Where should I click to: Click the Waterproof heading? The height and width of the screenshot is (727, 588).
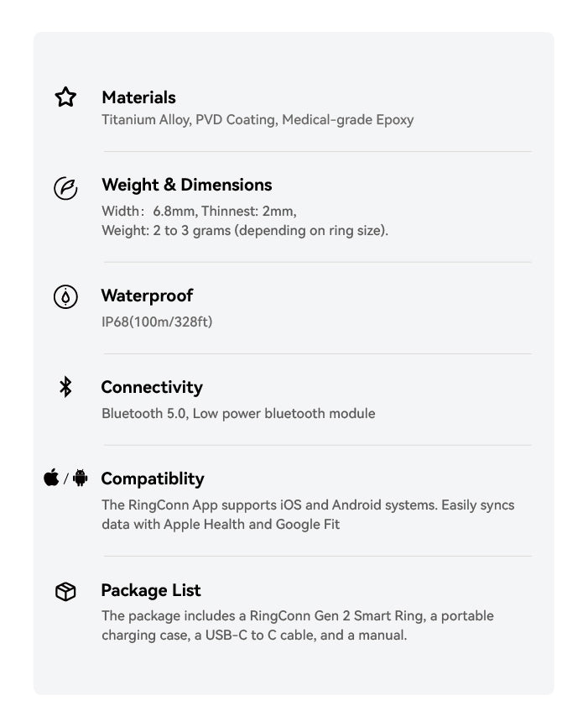click(147, 296)
